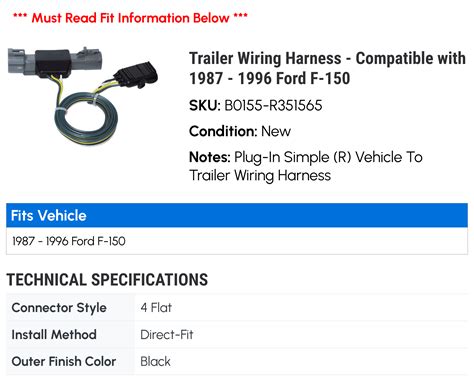Screen dimensions: 474x381
Task: Click the Trailer Wiring Harness product title
Action: (x=327, y=68)
